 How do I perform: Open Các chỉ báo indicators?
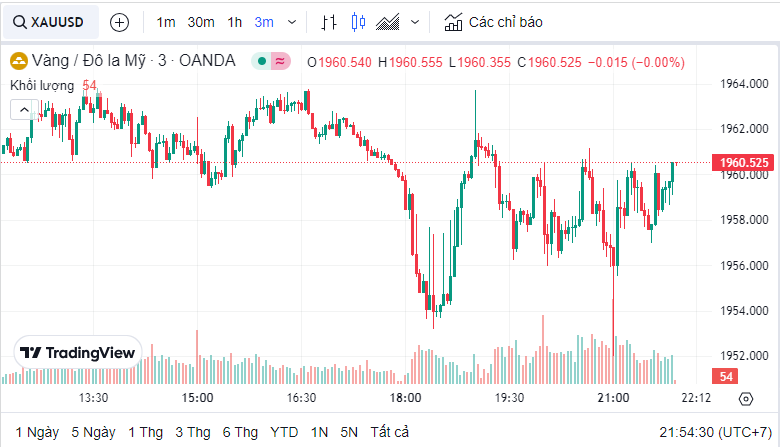(x=494, y=21)
